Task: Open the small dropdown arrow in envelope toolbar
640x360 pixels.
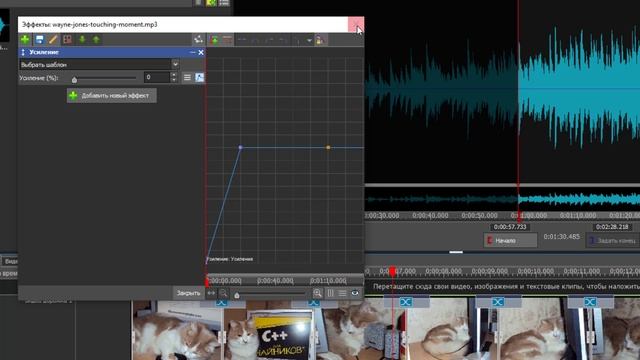Action: point(309,40)
